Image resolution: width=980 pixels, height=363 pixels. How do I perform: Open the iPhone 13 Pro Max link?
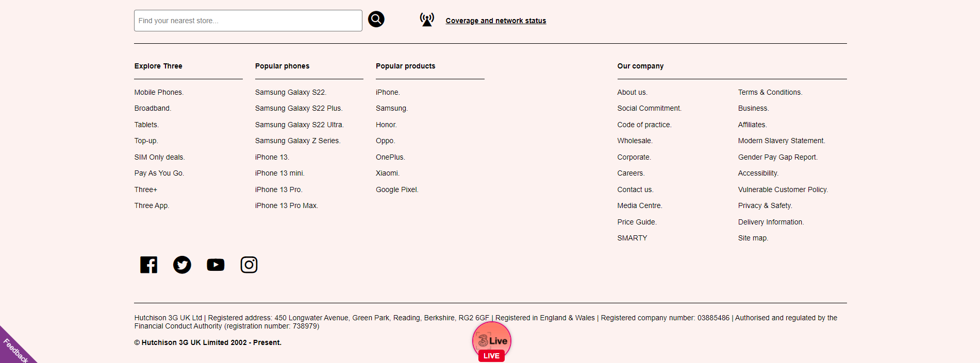(286, 205)
